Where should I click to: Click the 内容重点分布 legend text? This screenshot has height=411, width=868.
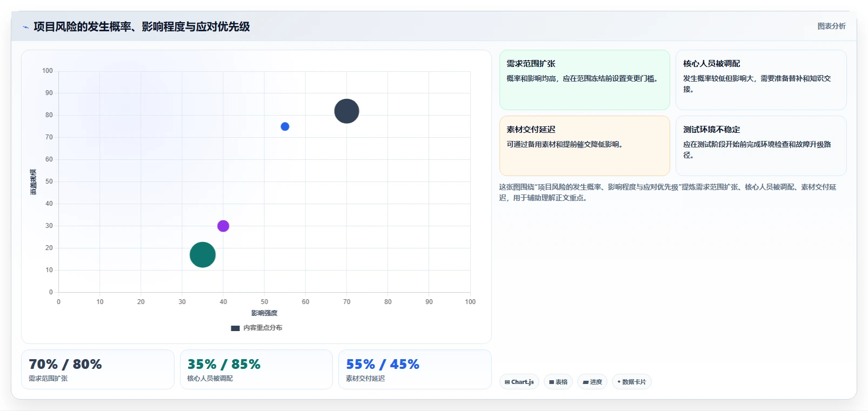(263, 328)
